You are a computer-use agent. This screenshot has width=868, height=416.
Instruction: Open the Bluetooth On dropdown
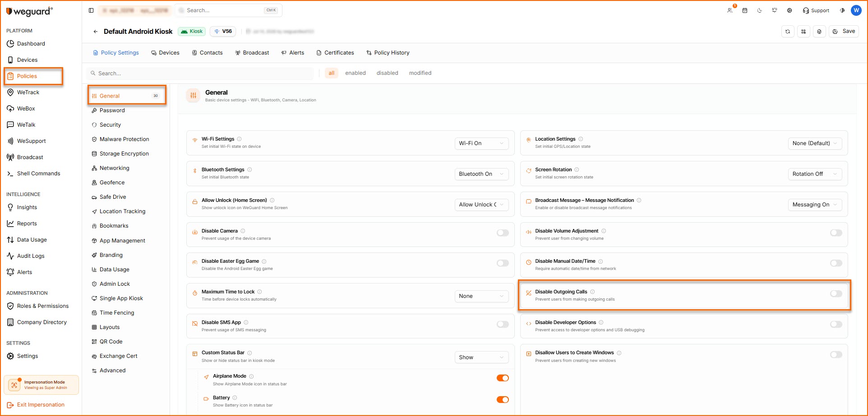(x=481, y=174)
